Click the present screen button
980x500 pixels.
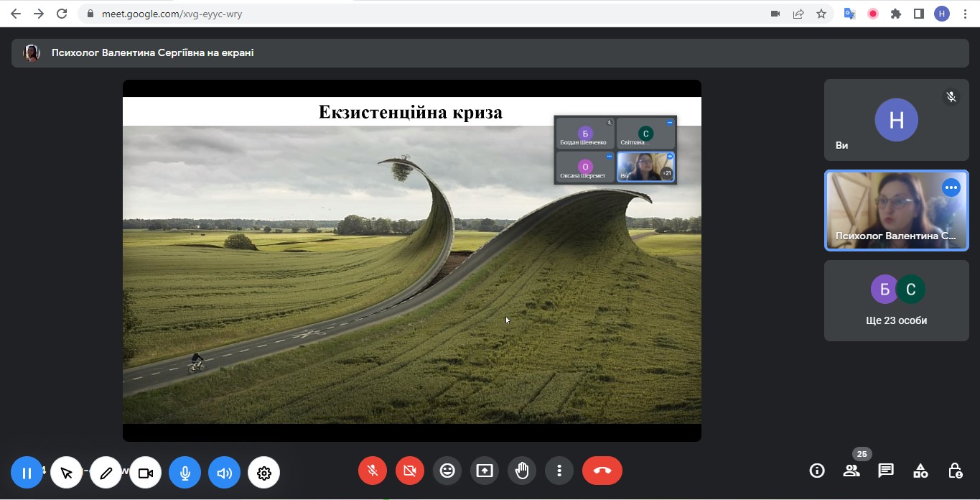pos(485,471)
